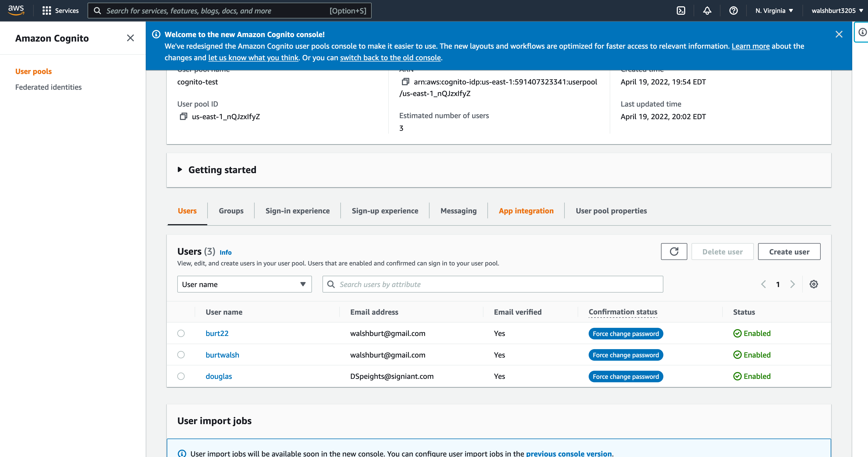This screenshot has width=868, height=457.
Task: Open the User pool properties tab
Action: 611,211
